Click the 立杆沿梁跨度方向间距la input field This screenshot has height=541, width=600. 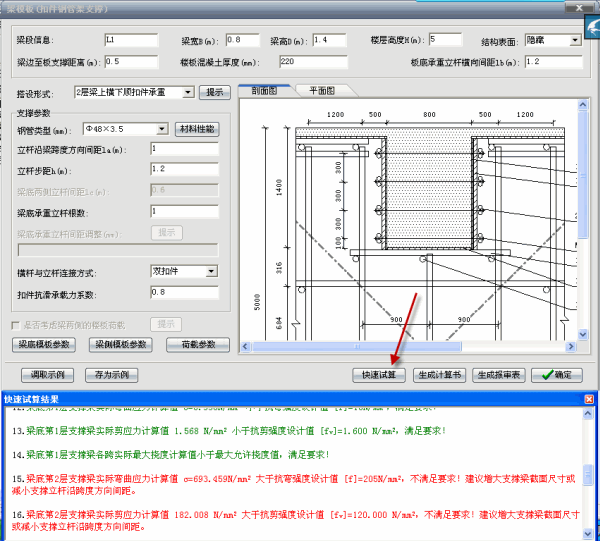click(x=184, y=149)
